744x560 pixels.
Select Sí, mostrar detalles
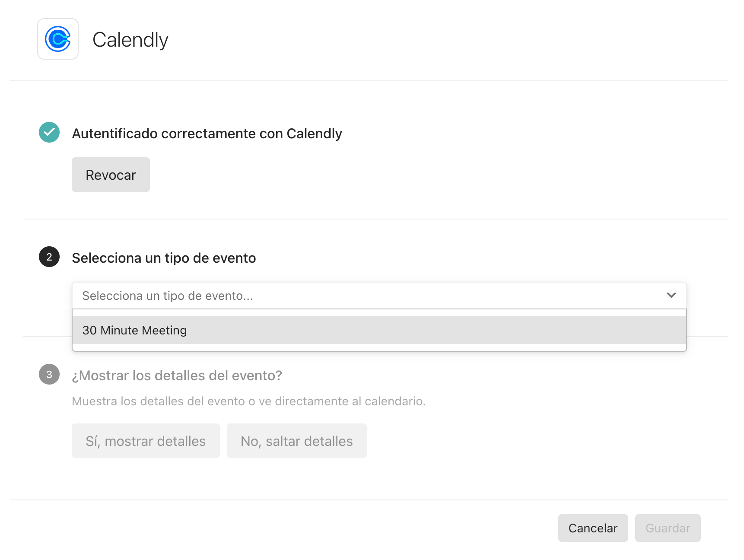(146, 441)
